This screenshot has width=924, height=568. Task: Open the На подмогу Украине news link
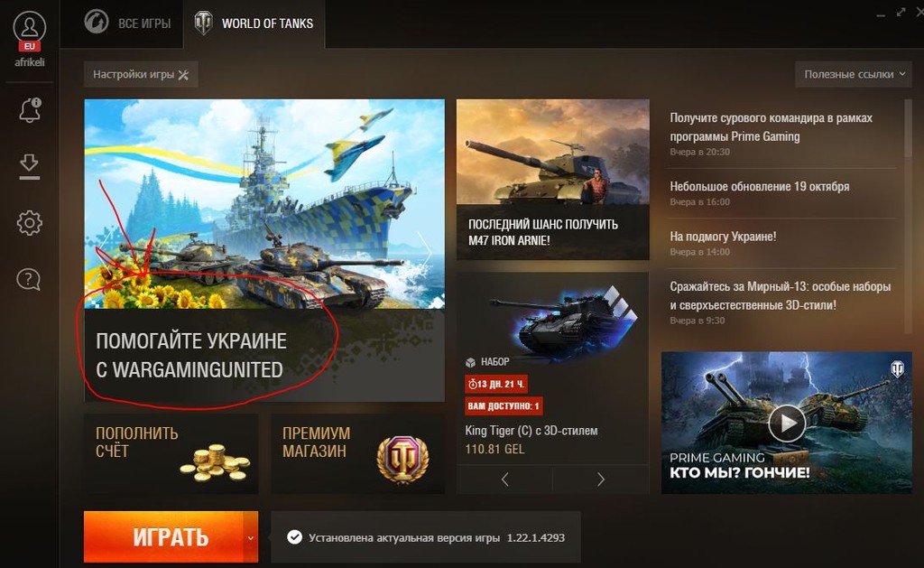(723, 237)
